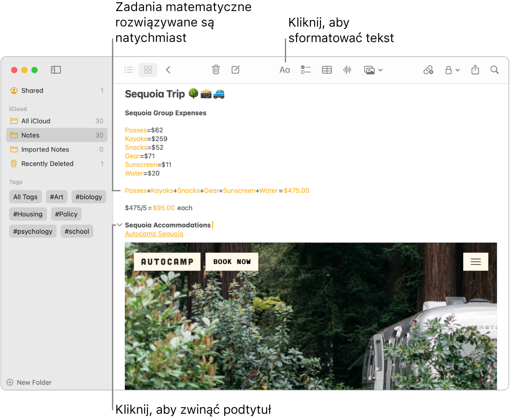
Task: Filter by #Policy tag
Action: click(x=66, y=214)
